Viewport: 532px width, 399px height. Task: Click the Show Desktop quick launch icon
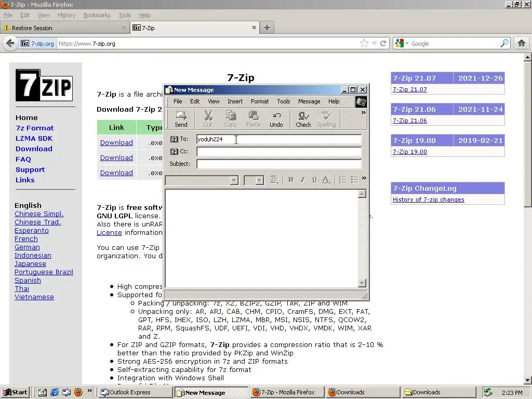tap(43, 392)
